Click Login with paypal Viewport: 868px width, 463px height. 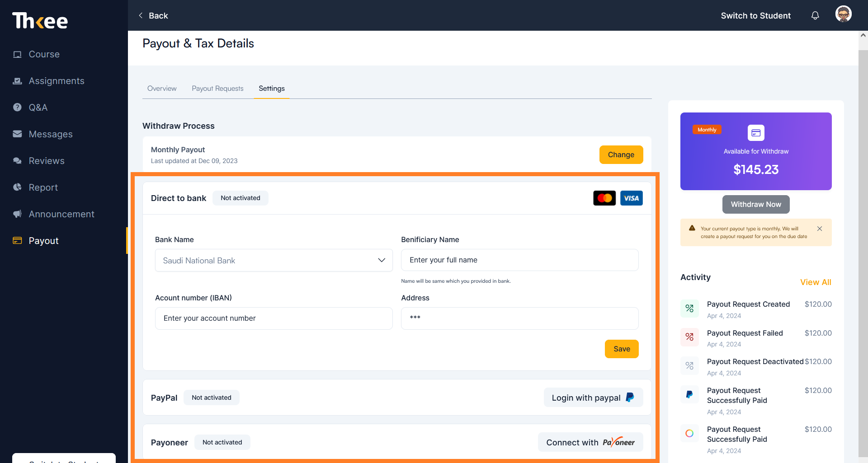[x=593, y=398]
